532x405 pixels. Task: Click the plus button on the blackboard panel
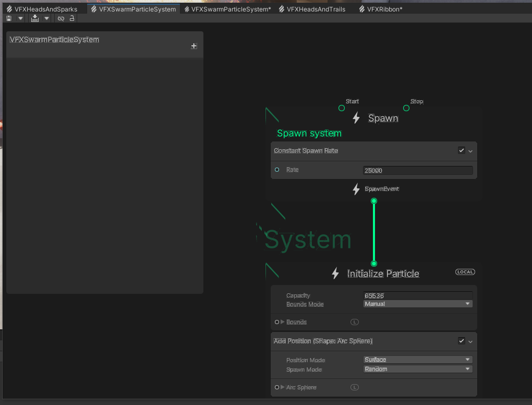[194, 45]
